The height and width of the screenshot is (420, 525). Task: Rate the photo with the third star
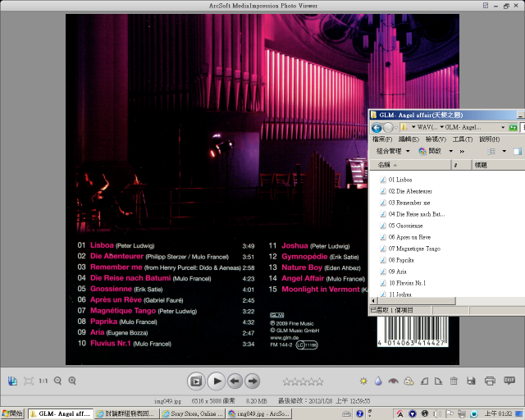pos(304,381)
